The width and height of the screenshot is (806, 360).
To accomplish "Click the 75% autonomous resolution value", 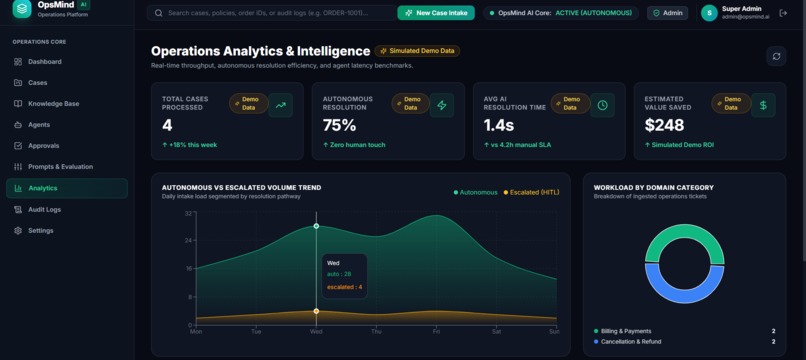I will click(339, 125).
